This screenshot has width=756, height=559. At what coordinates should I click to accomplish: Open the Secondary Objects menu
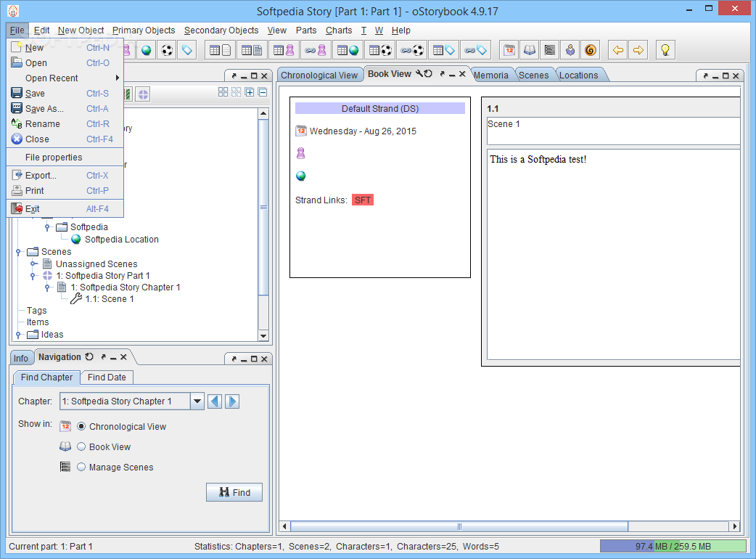point(221,30)
